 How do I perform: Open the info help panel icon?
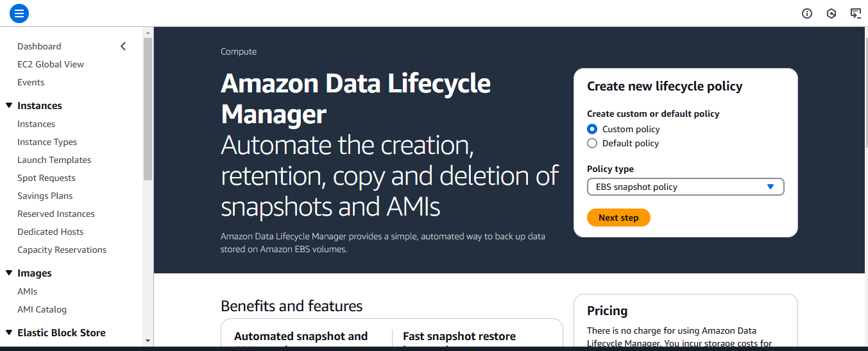coord(807,13)
